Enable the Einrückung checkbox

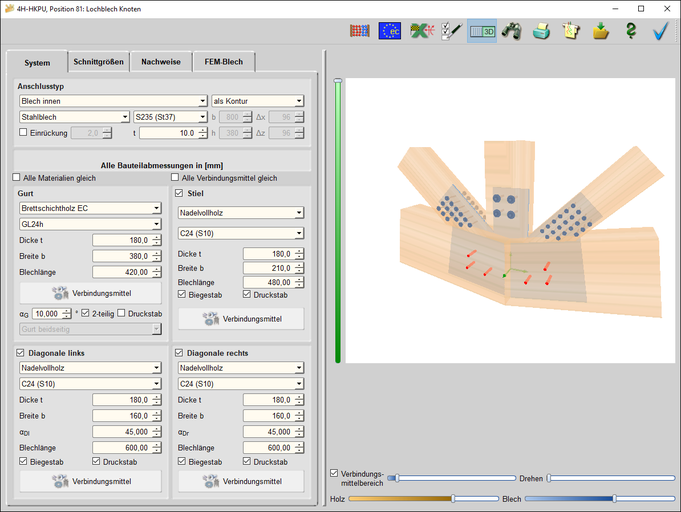click(24, 132)
